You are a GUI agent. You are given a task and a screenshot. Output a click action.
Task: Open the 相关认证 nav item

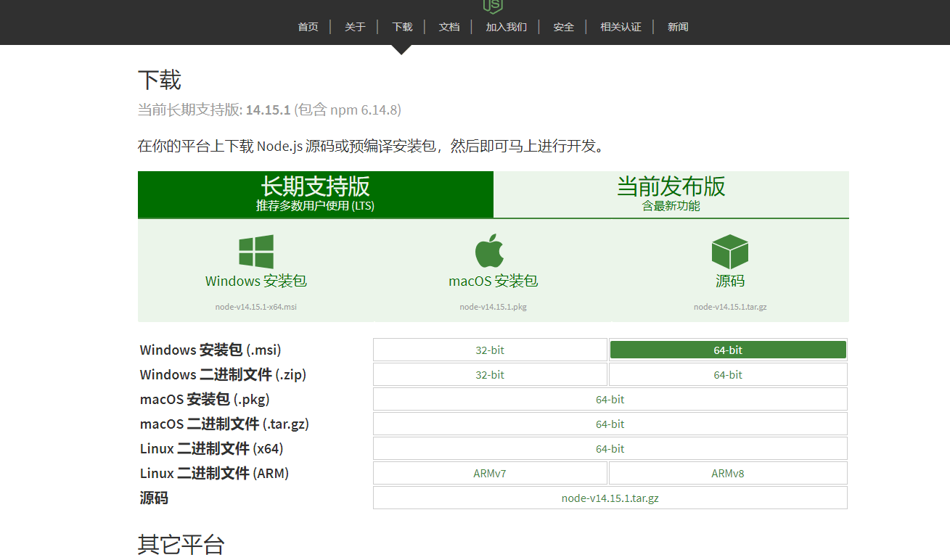pos(621,27)
